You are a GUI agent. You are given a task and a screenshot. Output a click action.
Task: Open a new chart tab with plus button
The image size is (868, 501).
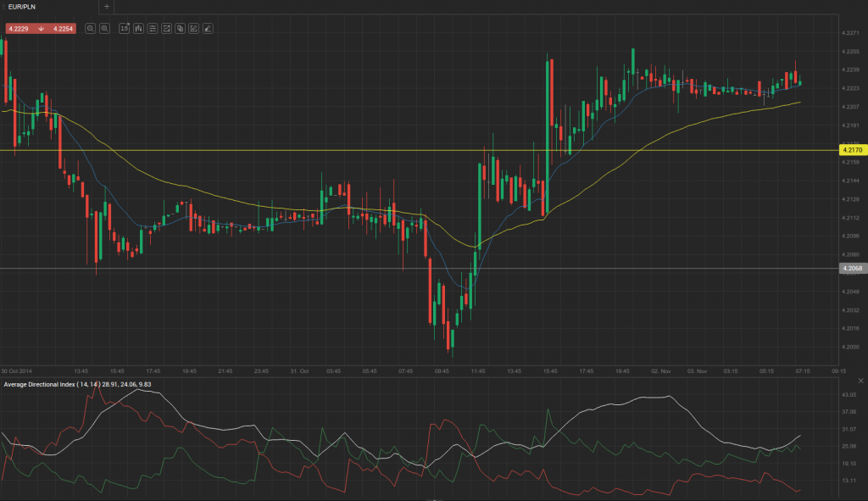105,7
